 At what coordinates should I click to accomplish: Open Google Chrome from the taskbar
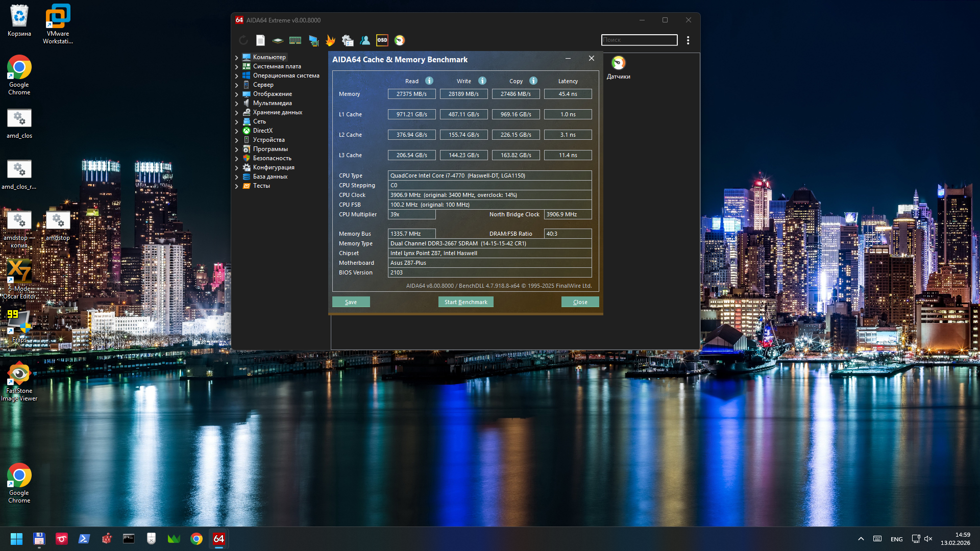click(196, 539)
